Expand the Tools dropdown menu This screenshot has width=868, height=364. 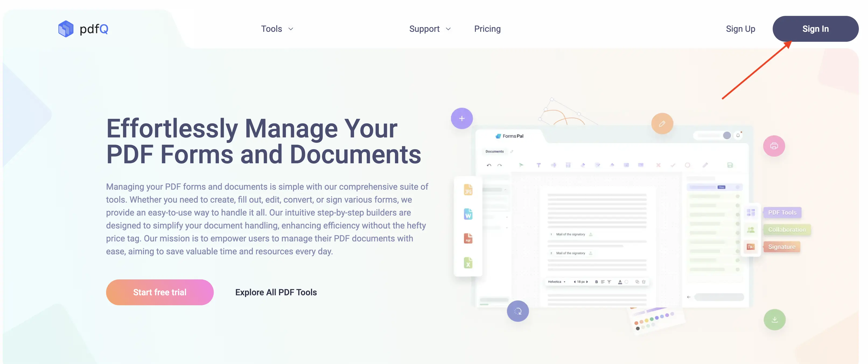click(277, 29)
